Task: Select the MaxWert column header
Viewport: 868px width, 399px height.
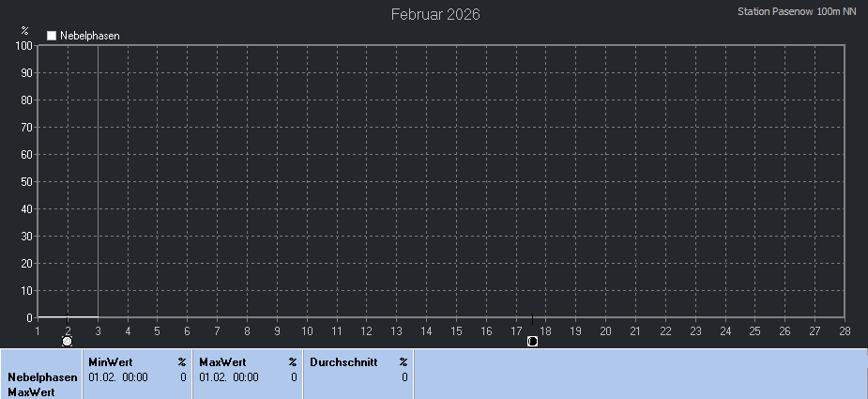Action: point(222,361)
